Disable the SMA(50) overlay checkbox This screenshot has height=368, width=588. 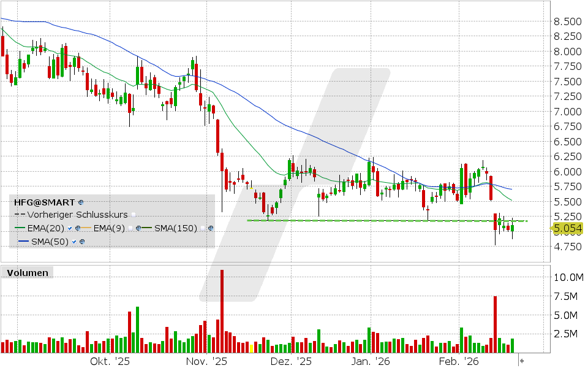73,242
